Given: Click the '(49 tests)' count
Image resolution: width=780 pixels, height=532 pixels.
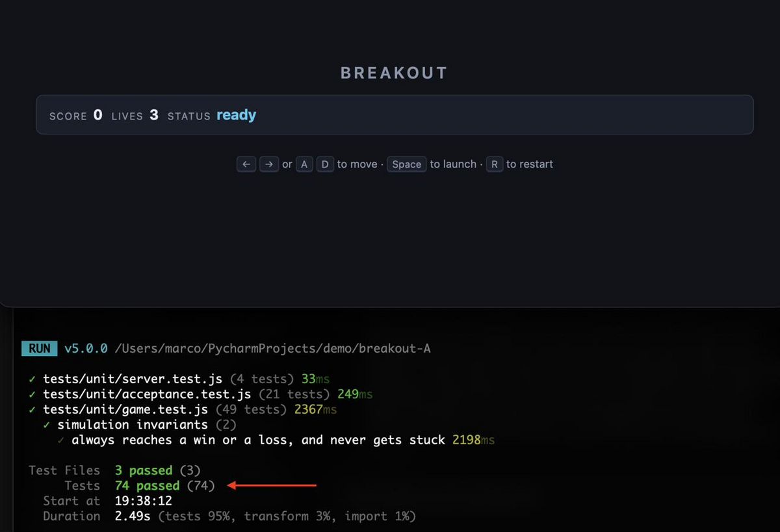Looking at the screenshot, I should (252, 409).
